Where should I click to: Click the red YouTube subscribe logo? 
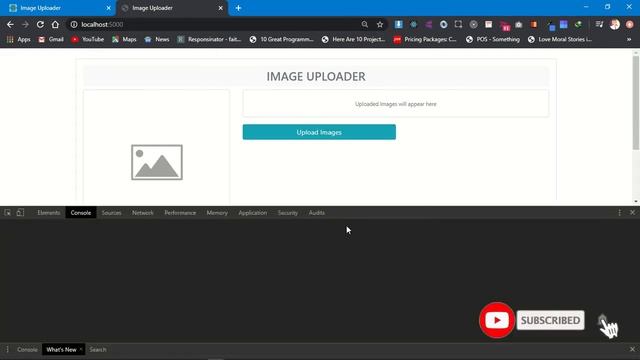coord(497,320)
